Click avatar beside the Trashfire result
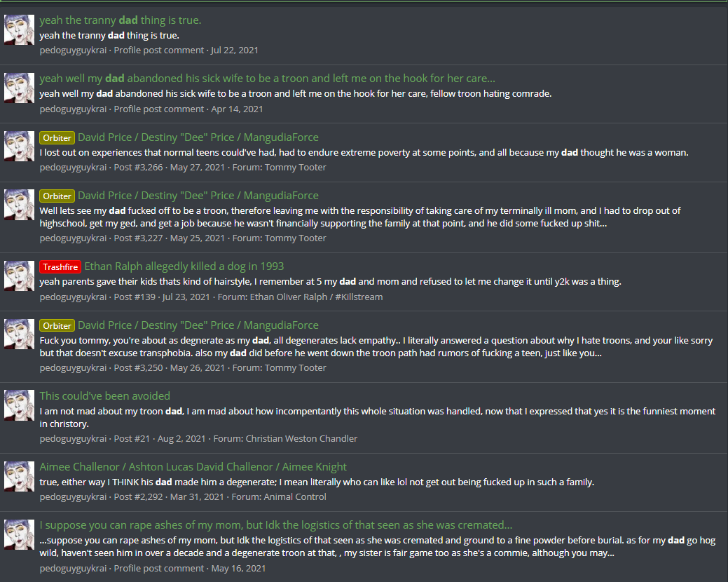The image size is (728, 582). (20, 276)
